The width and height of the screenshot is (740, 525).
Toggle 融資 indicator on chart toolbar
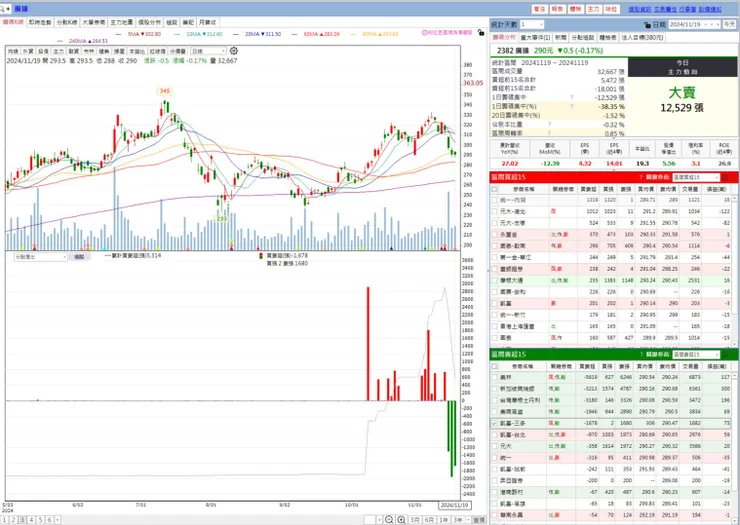tap(74, 51)
